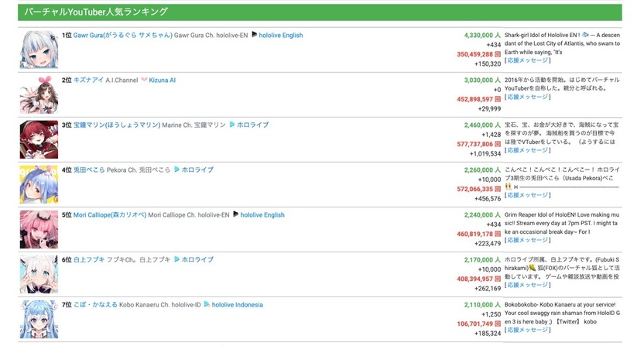The width and height of the screenshot is (644, 346).
Task: Click the hololive English flag icon beside Gawr Gura
Action: tap(254, 35)
